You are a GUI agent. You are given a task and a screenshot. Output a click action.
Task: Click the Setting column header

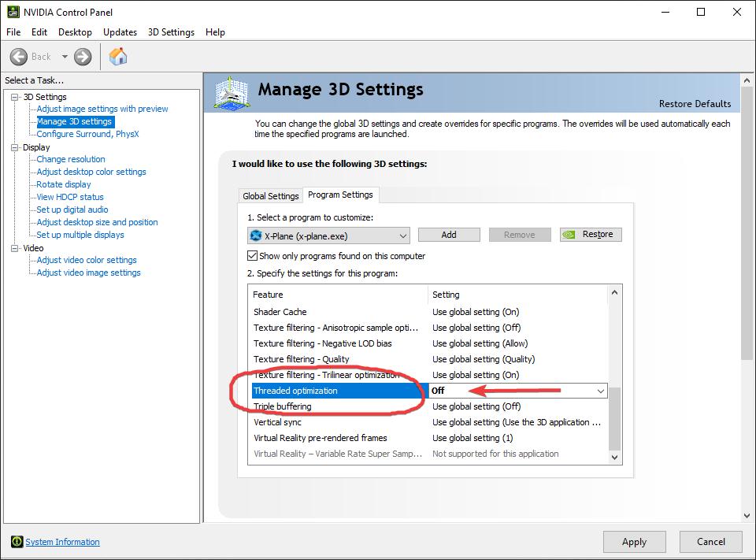(518, 295)
